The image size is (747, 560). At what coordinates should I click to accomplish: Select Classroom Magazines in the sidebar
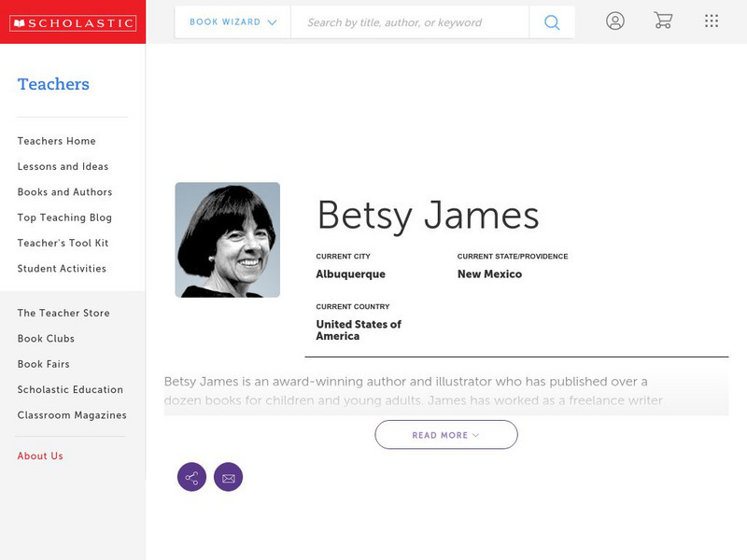71,414
